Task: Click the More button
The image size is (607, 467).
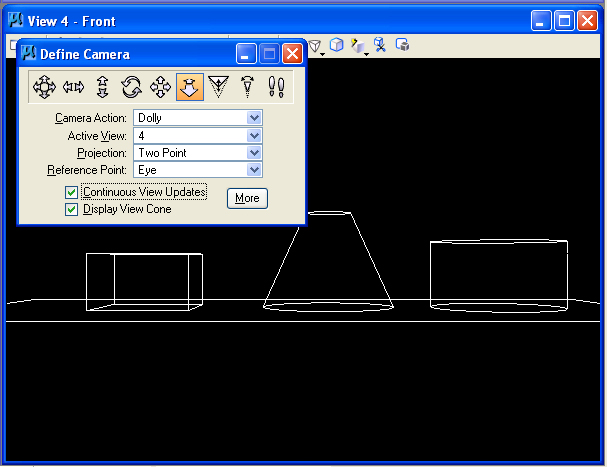Action: tap(247, 198)
